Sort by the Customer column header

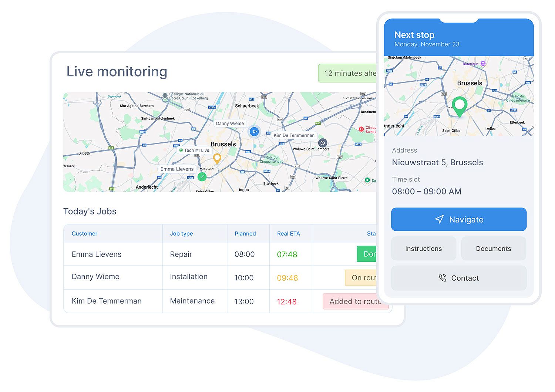(x=84, y=234)
